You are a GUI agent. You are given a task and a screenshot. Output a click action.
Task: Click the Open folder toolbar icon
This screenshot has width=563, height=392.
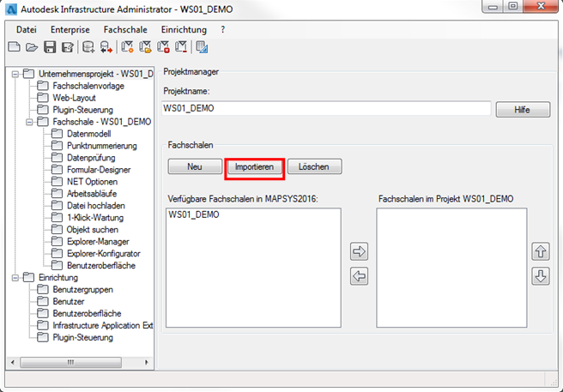(x=32, y=47)
